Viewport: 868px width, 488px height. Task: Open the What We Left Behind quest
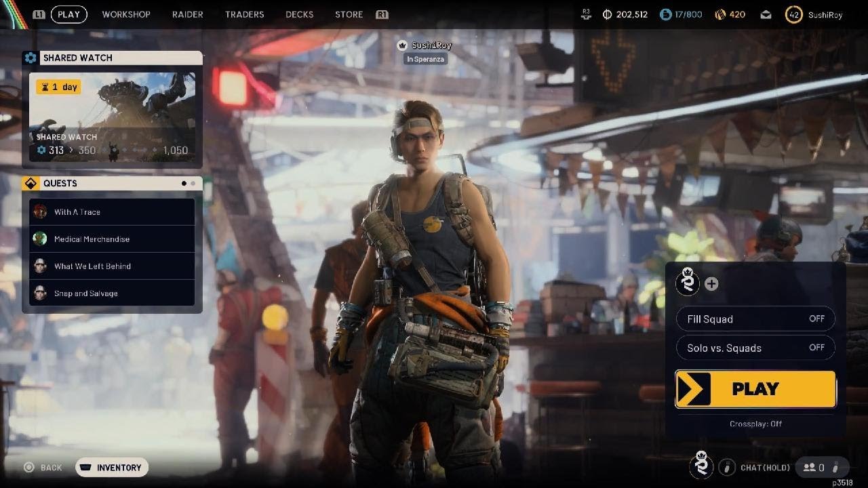tap(112, 266)
